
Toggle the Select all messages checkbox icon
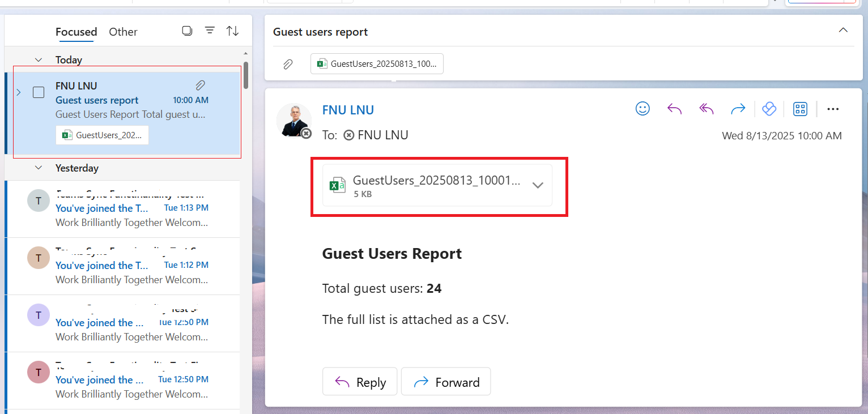[x=187, y=31]
